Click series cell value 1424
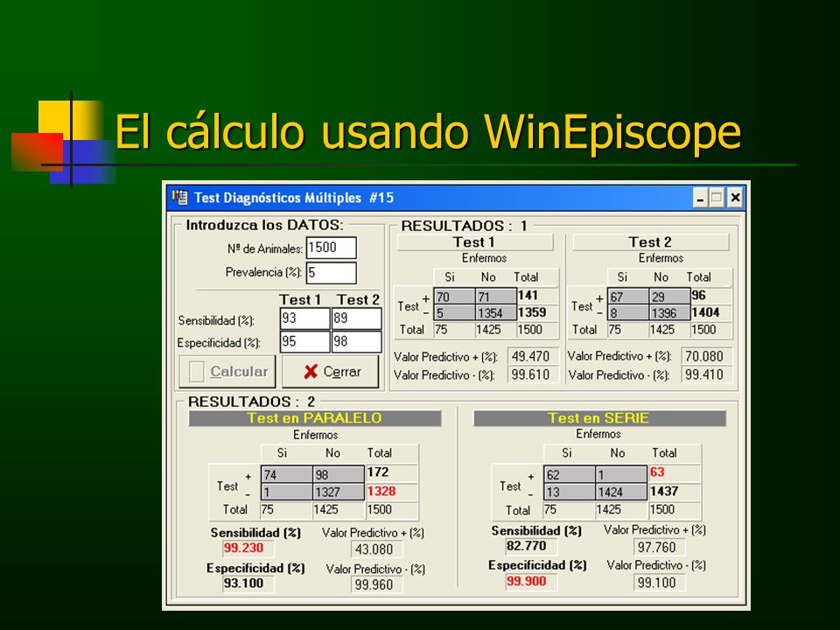This screenshot has width=840, height=630. pos(621,492)
